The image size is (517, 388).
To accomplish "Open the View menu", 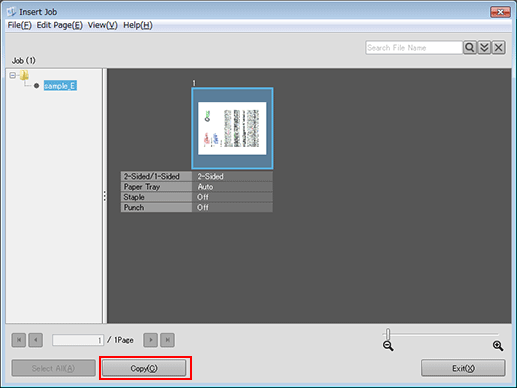I will pyautogui.click(x=103, y=25).
